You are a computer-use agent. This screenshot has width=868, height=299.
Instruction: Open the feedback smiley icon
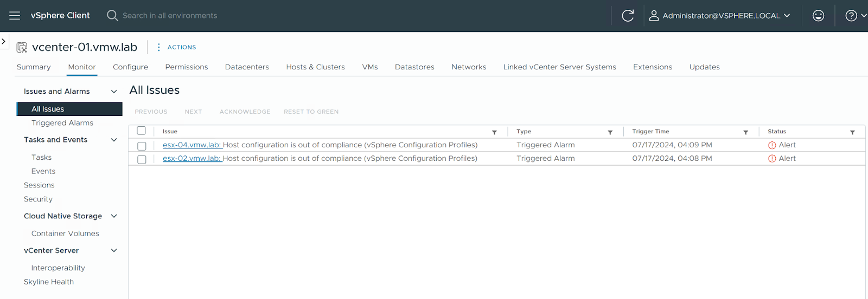point(818,16)
